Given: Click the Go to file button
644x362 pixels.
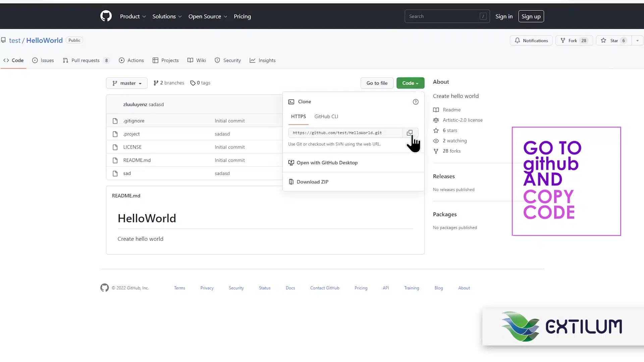Looking at the screenshot, I should (x=377, y=83).
